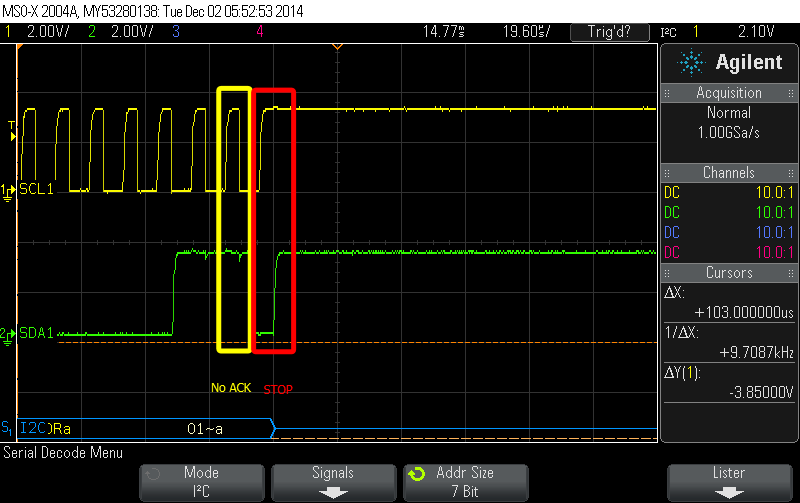Viewport: 800px width, 503px height.
Task: Click the blue DC 10.0:1 channel row
Action: (x=729, y=233)
